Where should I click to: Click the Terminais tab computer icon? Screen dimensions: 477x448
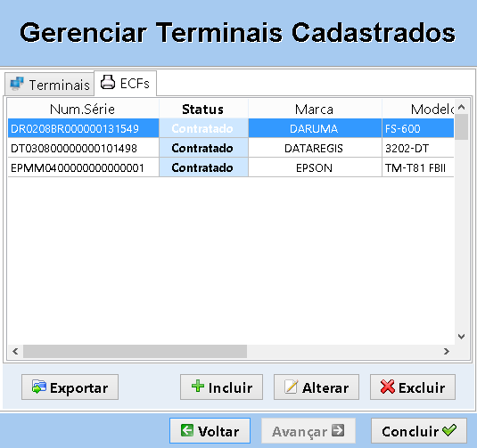17,84
